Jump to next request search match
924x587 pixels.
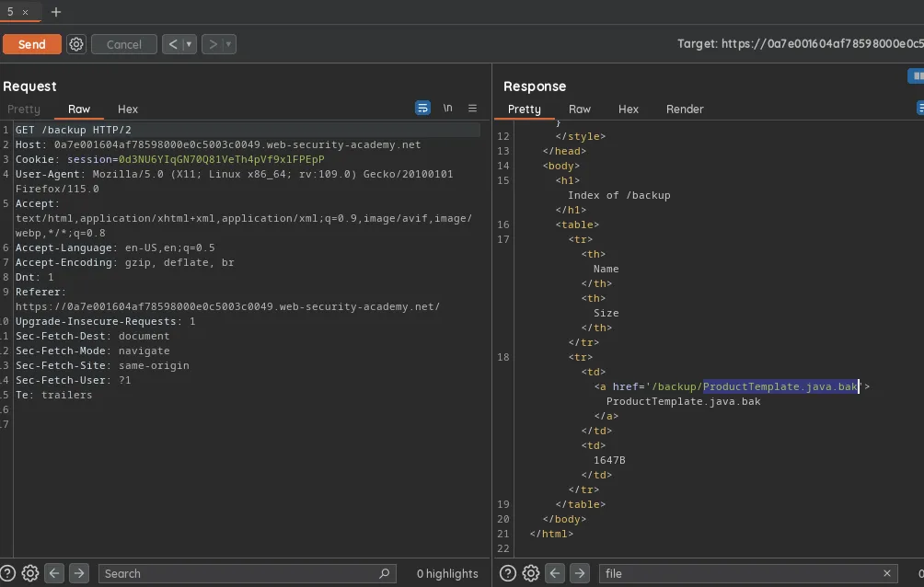tap(79, 573)
